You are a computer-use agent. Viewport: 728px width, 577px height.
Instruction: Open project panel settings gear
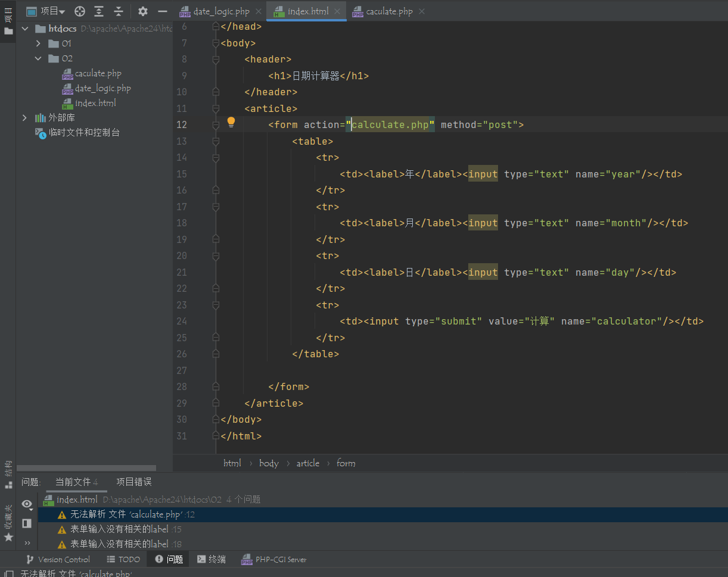point(143,11)
